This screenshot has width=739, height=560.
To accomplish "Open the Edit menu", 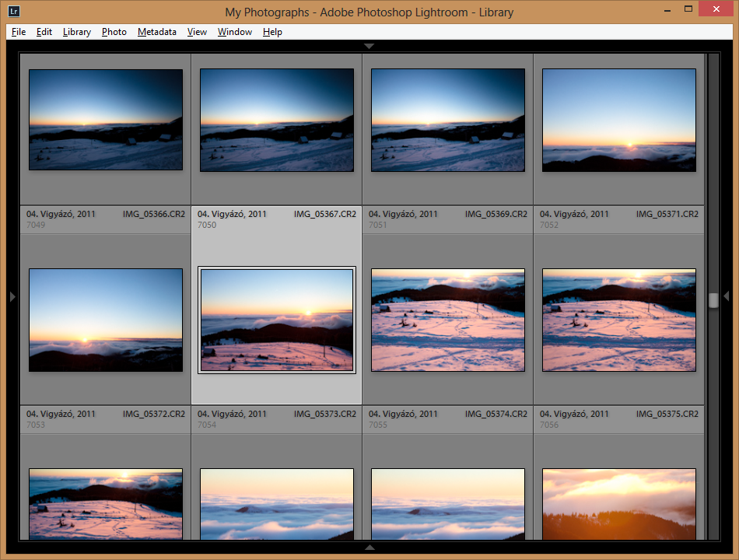I will point(44,32).
